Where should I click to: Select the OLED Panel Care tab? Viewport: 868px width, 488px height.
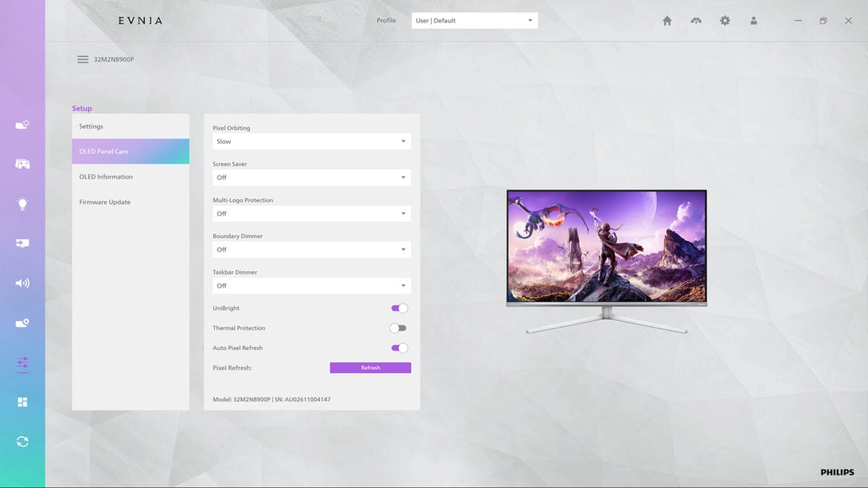click(x=130, y=151)
